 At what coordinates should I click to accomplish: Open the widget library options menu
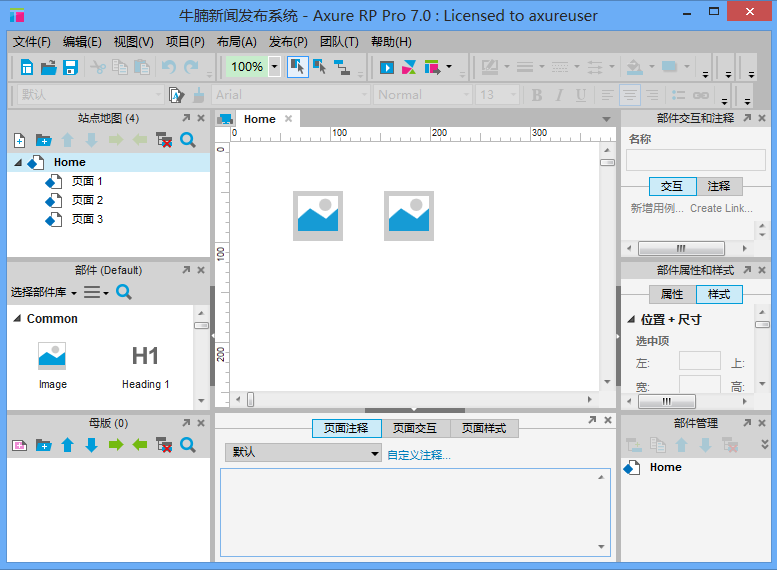coord(96,292)
